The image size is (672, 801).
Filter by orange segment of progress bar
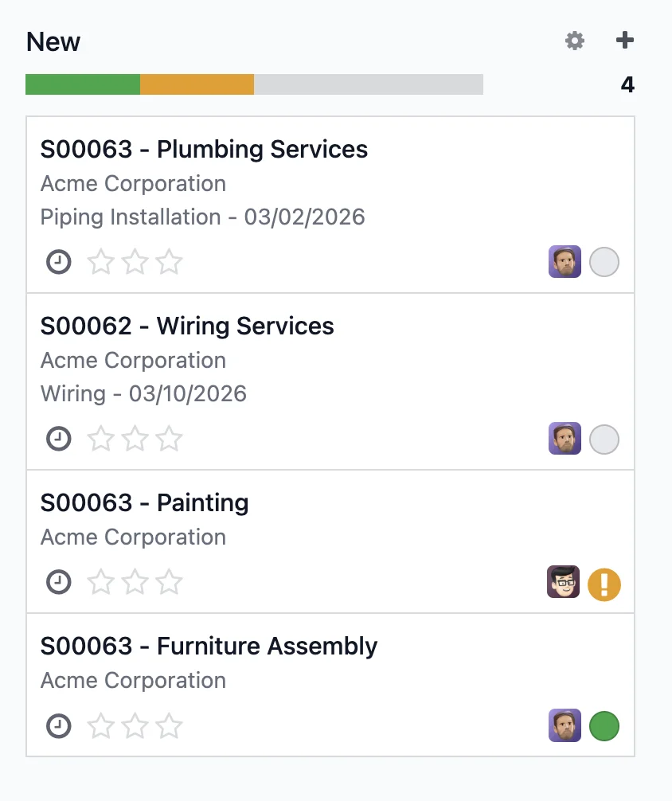point(197,84)
